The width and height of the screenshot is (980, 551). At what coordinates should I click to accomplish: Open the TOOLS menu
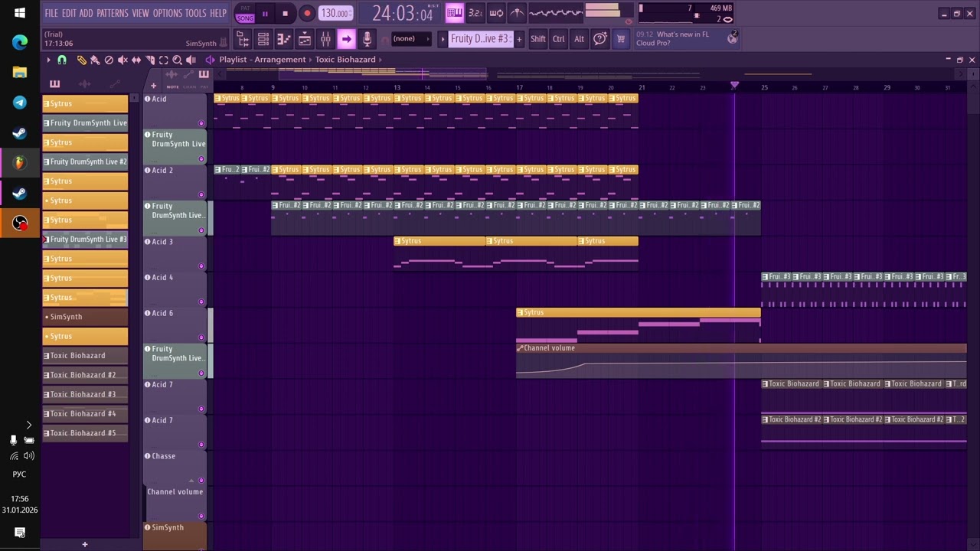(x=196, y=13)
